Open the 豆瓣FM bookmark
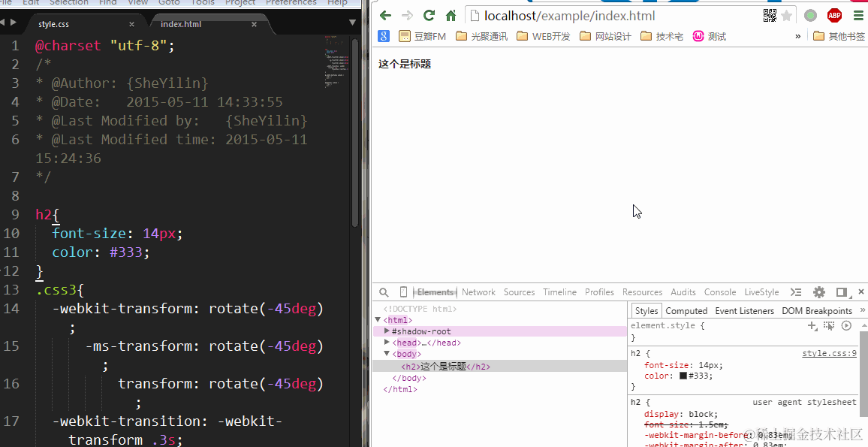Screen dimensions: 868x447 coord(423,37)
